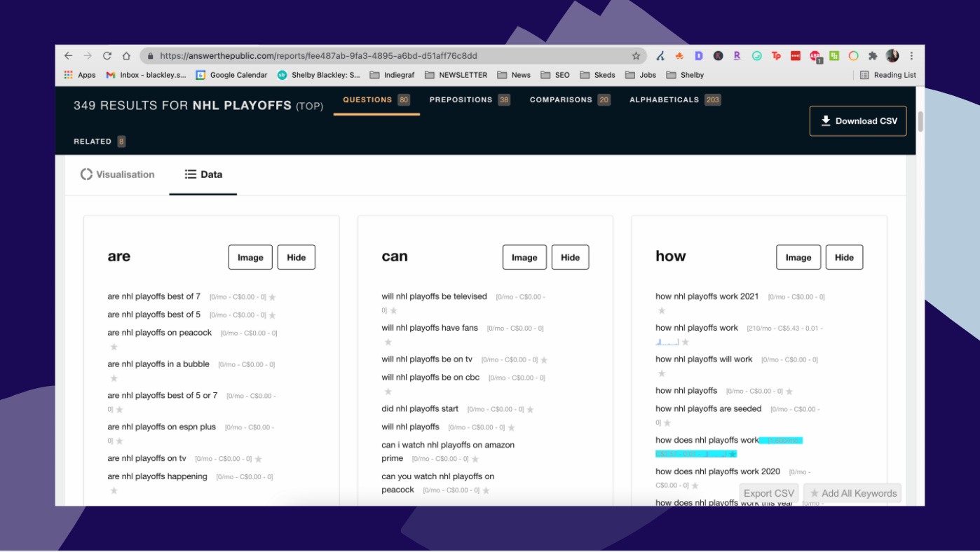Open the Shelby Blackley bookmark
Viewport: 980px width, 552px height.
pyautogui.click(x=319, y=75)
